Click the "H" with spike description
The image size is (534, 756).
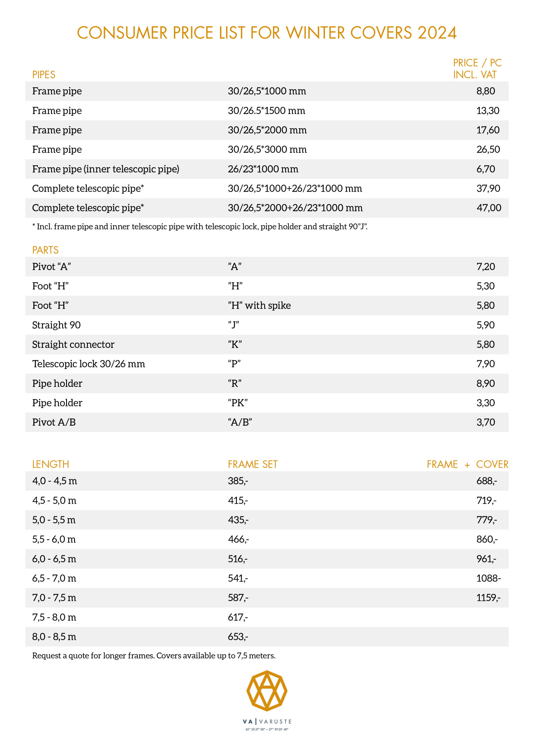coord(259,306)
